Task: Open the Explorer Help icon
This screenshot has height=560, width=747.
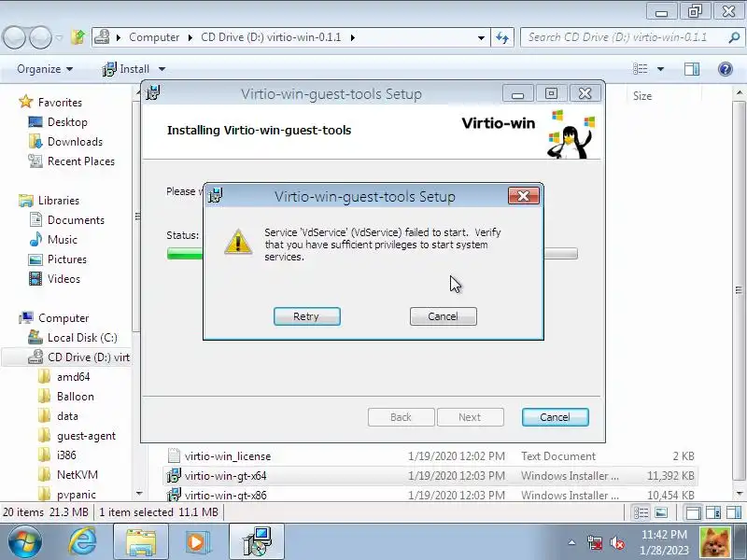Action: [x=726, y=69]
